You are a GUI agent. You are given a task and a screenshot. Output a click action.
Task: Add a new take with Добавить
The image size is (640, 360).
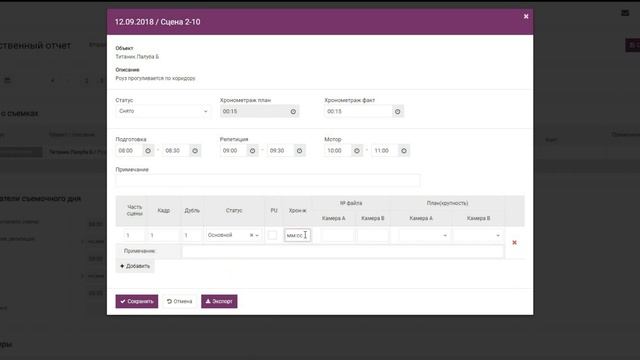click(x=135, y=266)
